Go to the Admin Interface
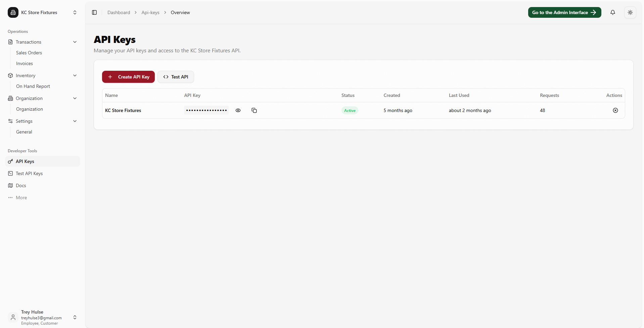 [564, 12]
